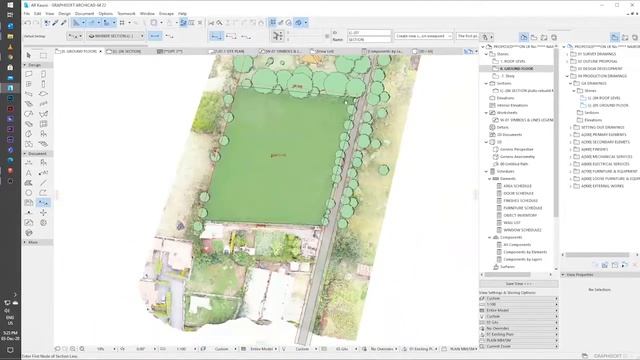Collapse the Schedules node in the Navigator
The width and height of the screenshot is (640, 360).
pos(487,171)
